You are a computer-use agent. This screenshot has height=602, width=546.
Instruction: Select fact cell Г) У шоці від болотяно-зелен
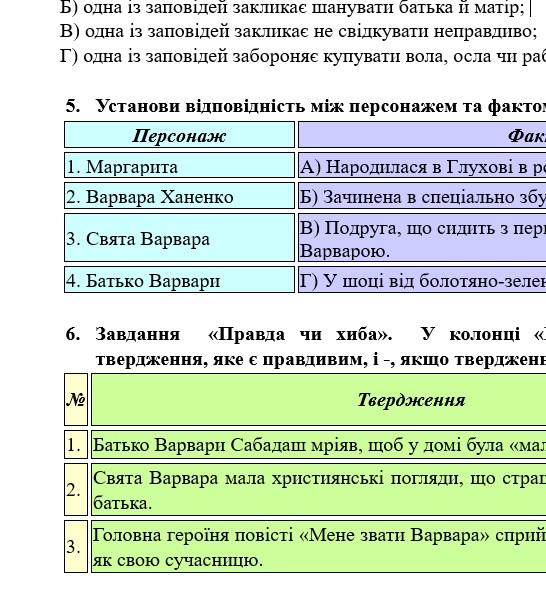pyautogui.click(x=422, y=280)
